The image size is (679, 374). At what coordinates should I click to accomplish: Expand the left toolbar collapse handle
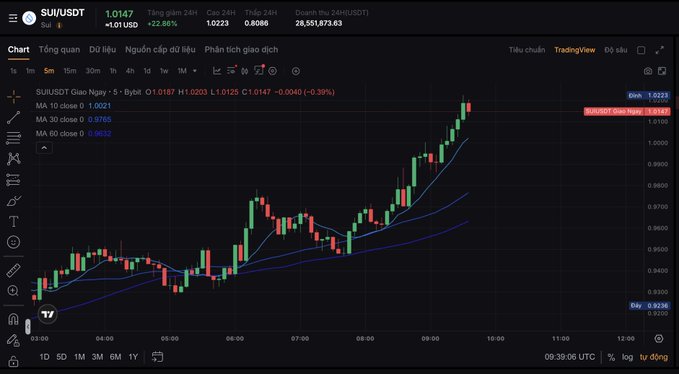point(28,326)
